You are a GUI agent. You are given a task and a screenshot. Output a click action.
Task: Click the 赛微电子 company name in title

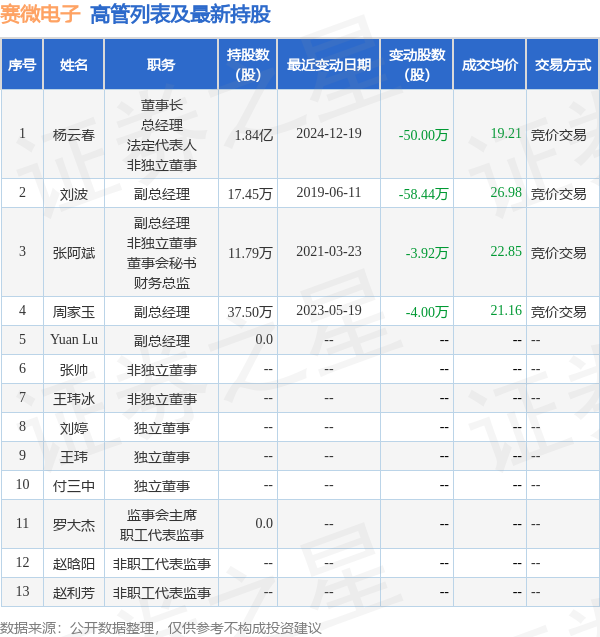41,15
